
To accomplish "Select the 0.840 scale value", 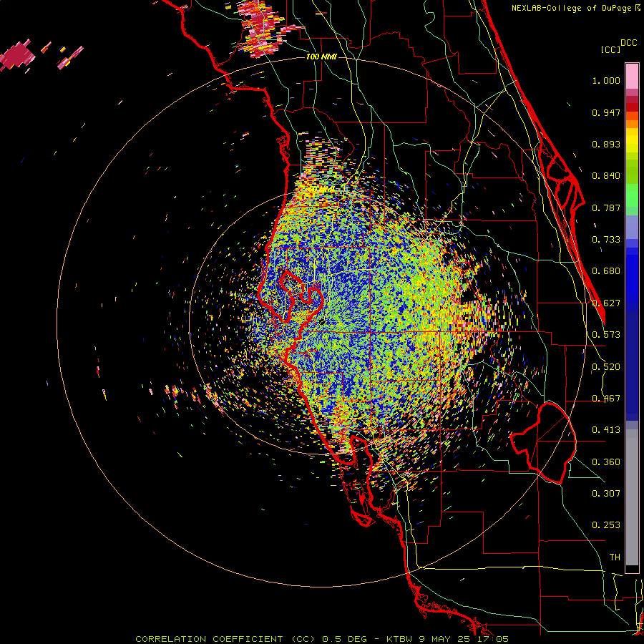I will (606, 176).
